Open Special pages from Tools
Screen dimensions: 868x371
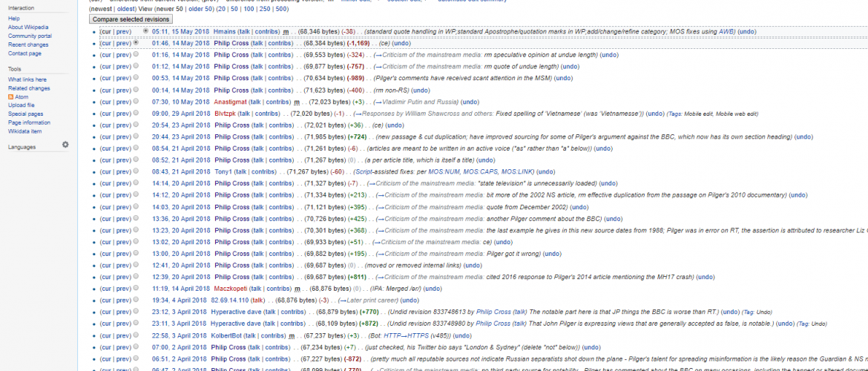pos(25,114)
